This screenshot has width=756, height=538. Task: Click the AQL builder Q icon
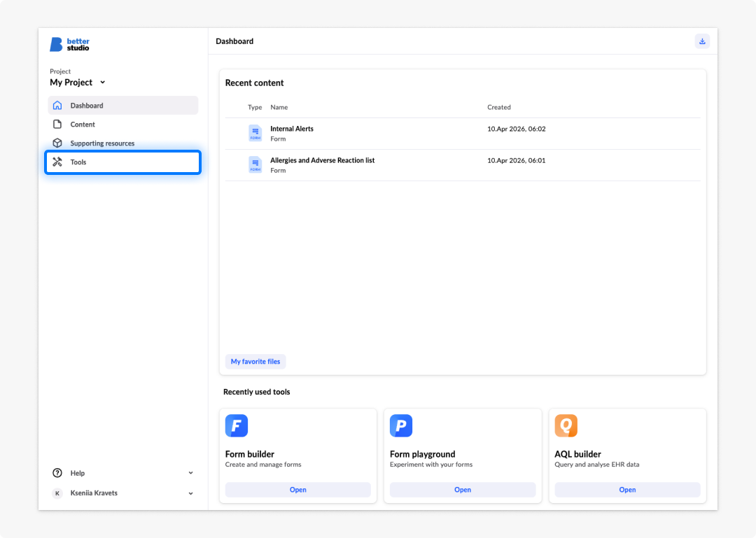point(566,425)
